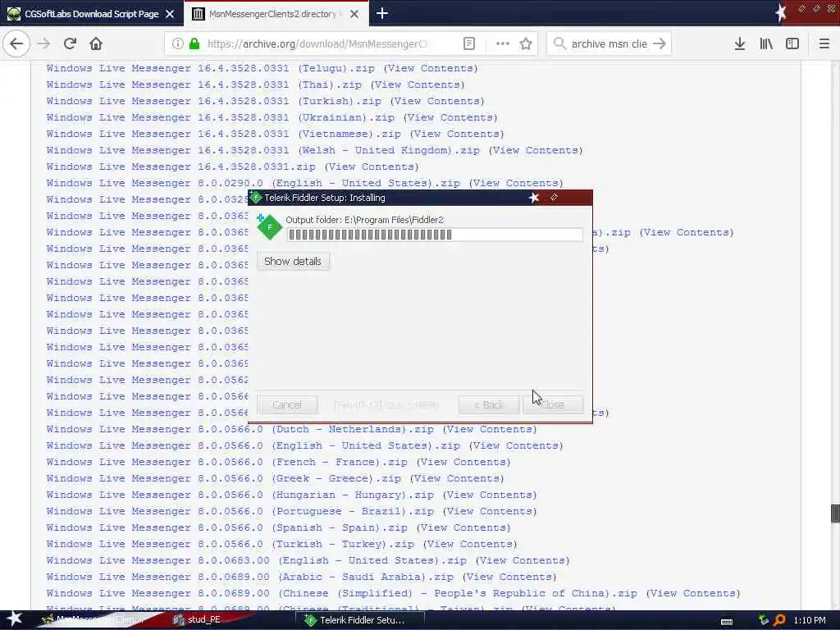Image resolution: width=840 pixels, height=630 pixels.
Task: Click View Contents for Greek - Greece zip
Action: tap(457, 478)
